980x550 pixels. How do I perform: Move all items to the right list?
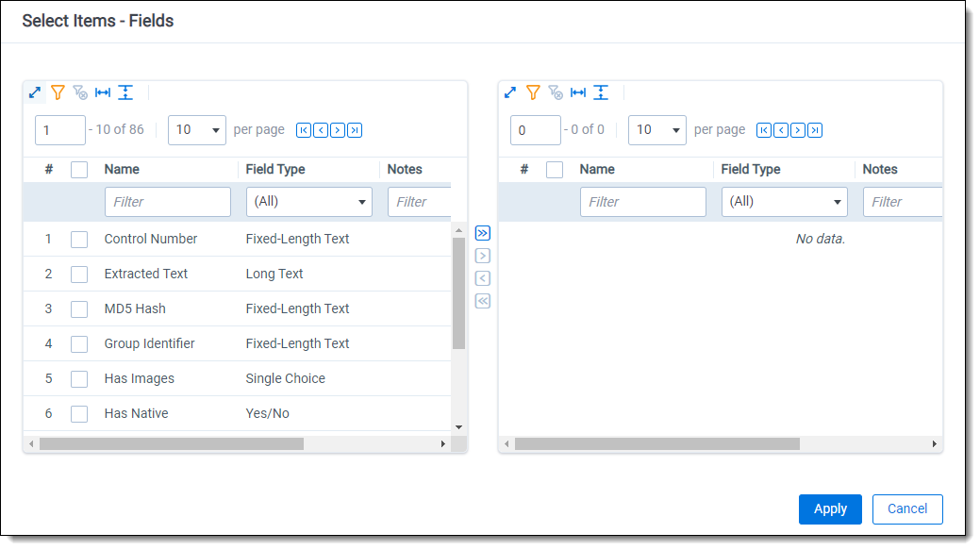(x=482, y=233)
